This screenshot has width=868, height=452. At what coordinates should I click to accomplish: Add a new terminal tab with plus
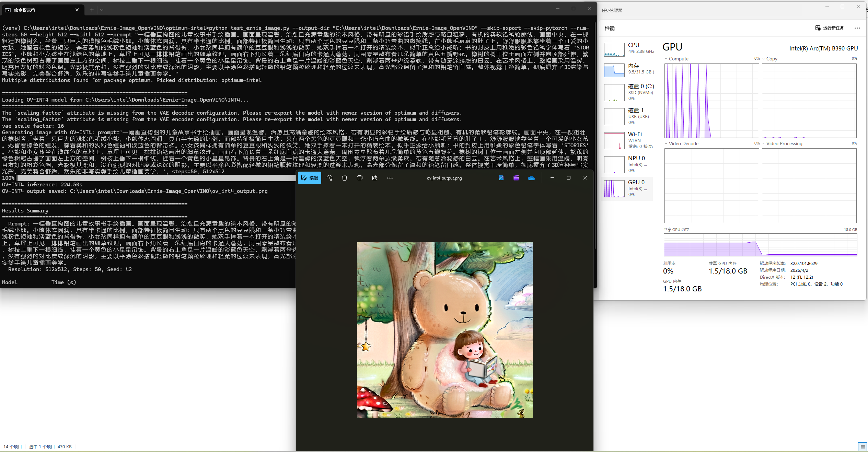click(x=92, y=10)
